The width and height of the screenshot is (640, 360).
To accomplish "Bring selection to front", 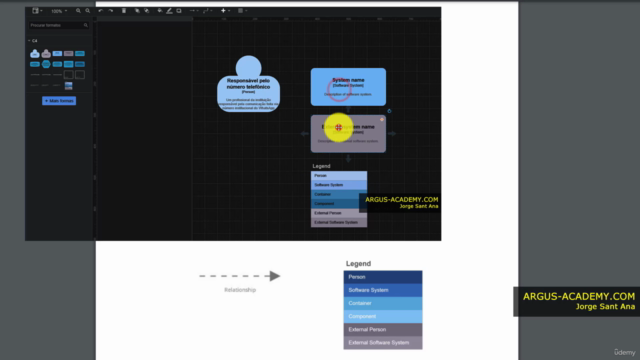I will tap(137, 11).
